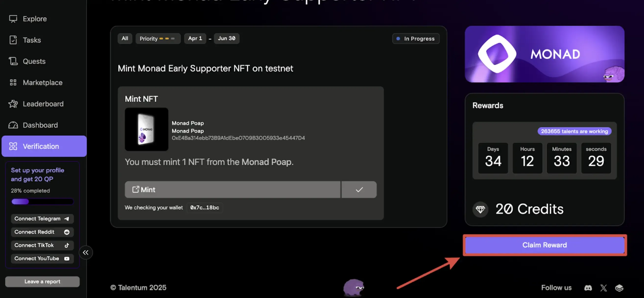Click the Dashboard gauge icon
This screenshot has width=644, height=298.
[x=13, y=125]
